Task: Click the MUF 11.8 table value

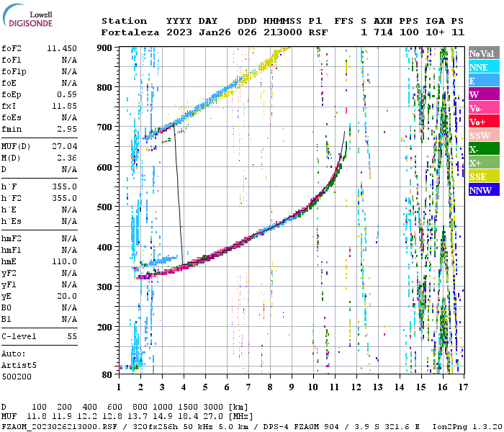Action: [37, 417]
